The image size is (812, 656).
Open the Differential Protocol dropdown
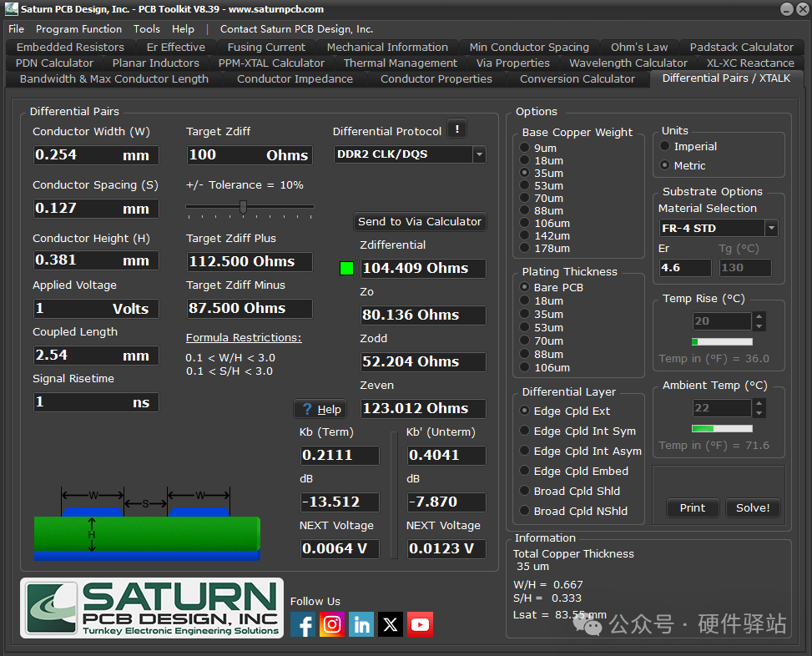[480, 154]
